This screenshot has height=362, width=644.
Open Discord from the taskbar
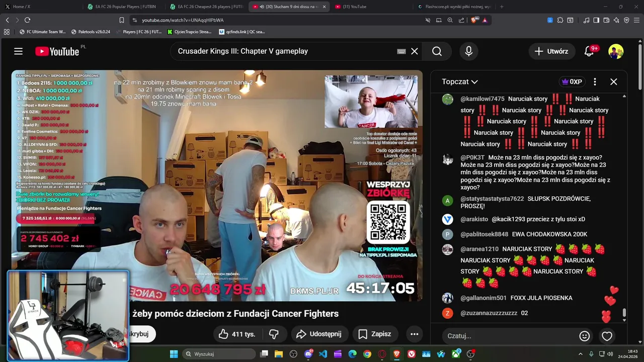pos(308,354)
